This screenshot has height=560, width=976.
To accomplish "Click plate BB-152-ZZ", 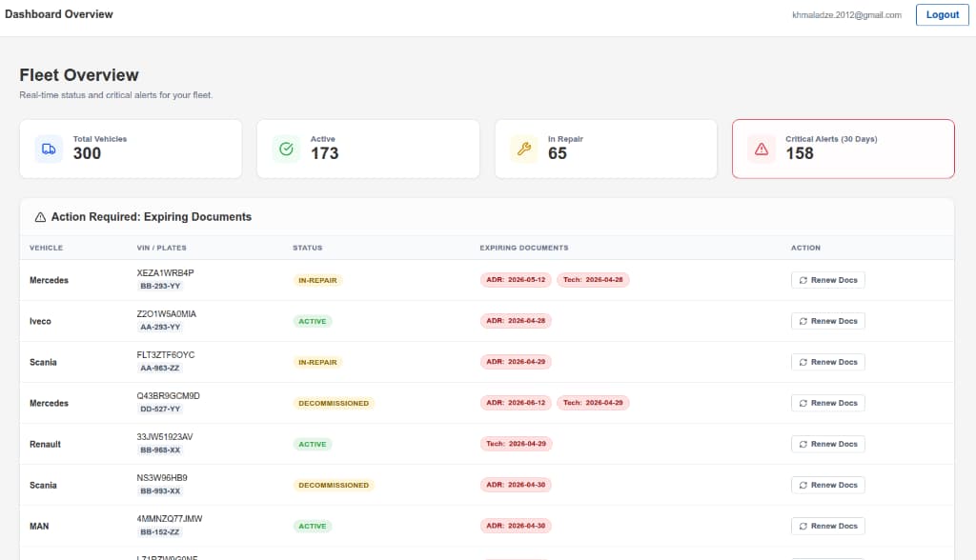I will [160, 532].
